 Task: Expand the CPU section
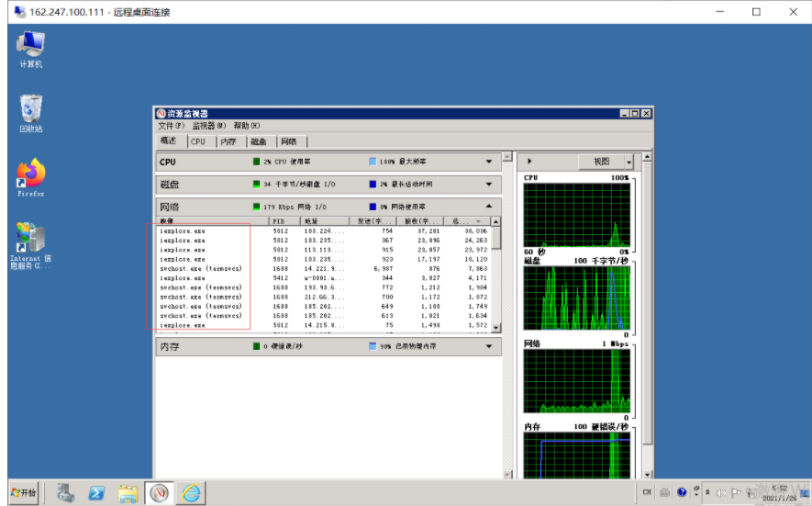tap(489, 162)
